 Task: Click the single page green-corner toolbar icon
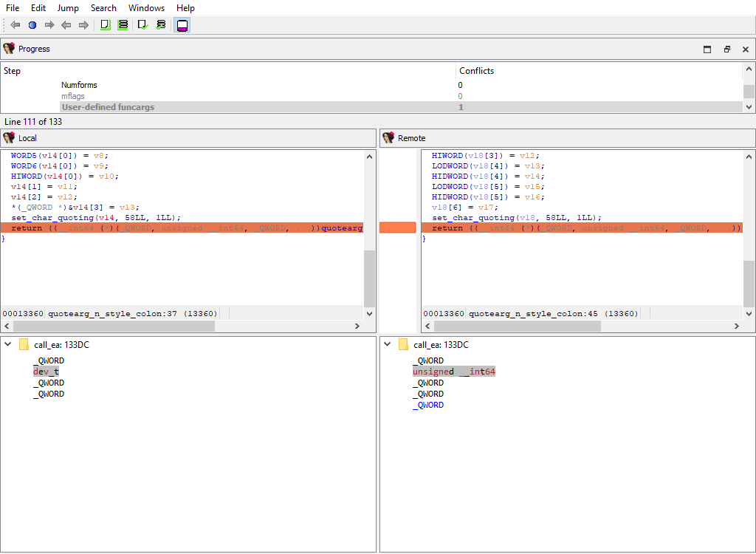(x=105, y=25)
